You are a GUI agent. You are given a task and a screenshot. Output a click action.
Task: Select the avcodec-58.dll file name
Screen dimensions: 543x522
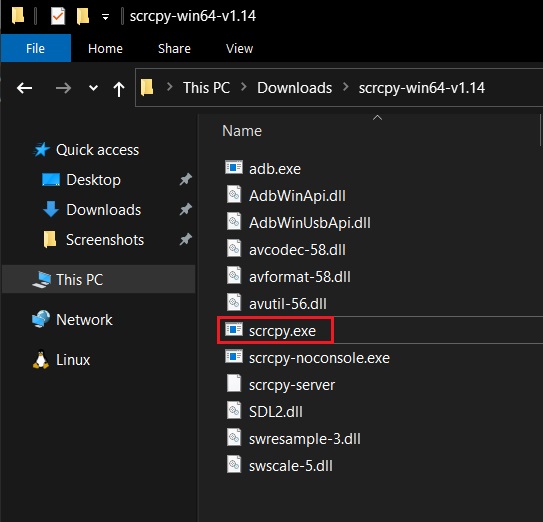point(297,250)
